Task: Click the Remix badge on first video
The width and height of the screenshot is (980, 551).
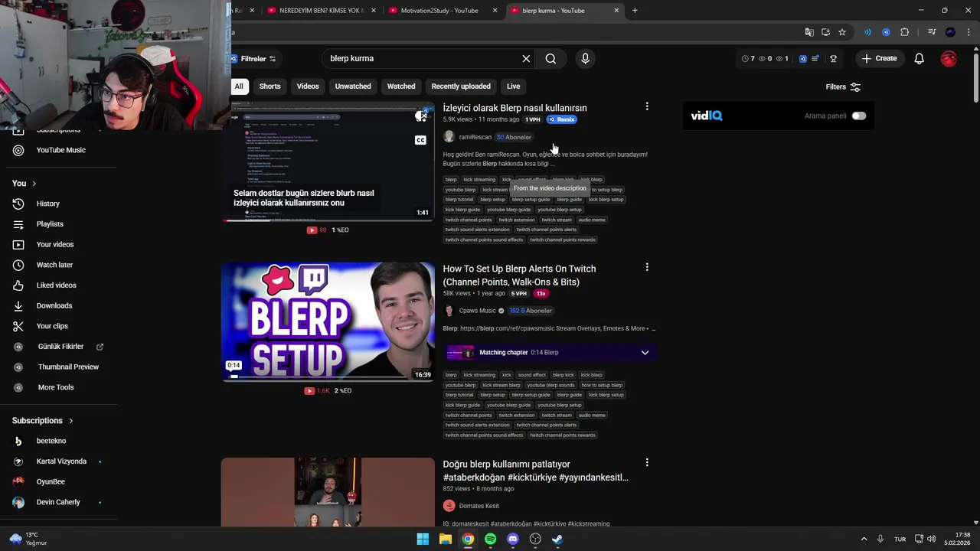Action: pos(561,119)
